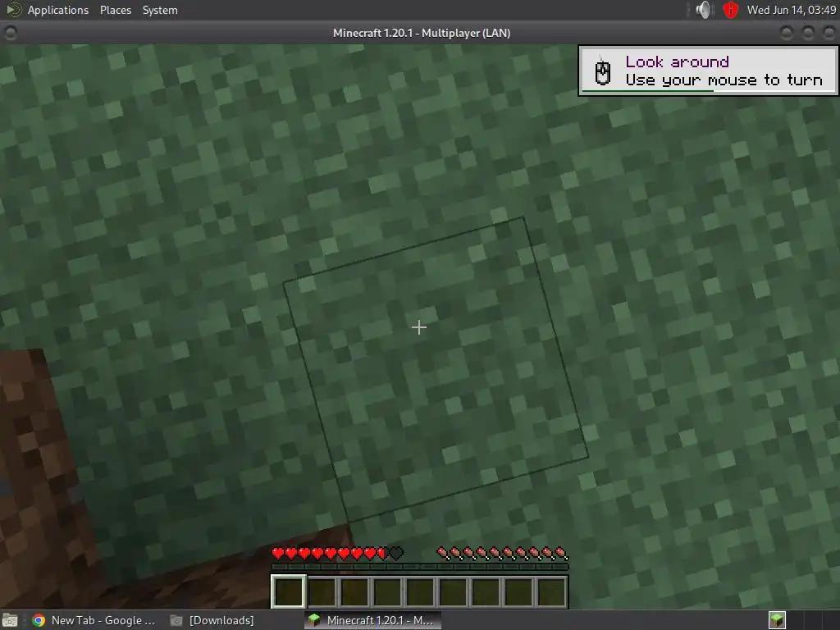Screen dimensions: 840x630
Task: Select the second hotbar slot
Action: pos(322,591)
